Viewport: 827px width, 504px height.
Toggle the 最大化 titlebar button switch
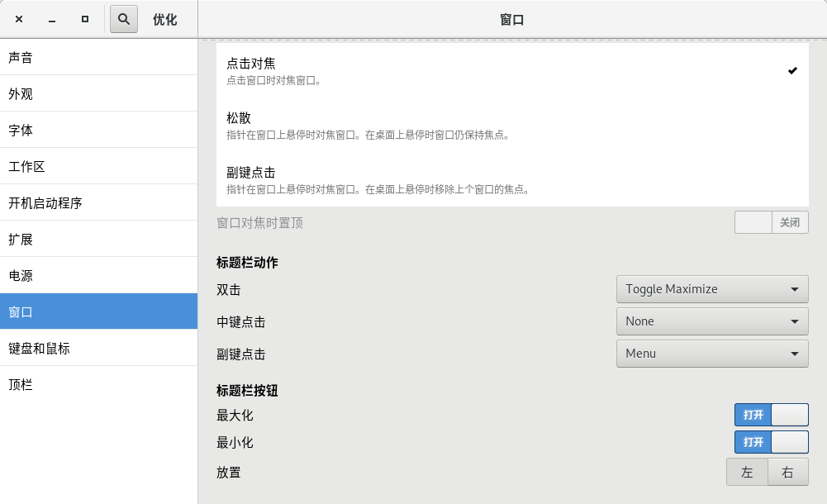pyautogui.click(x=771, y=415)
